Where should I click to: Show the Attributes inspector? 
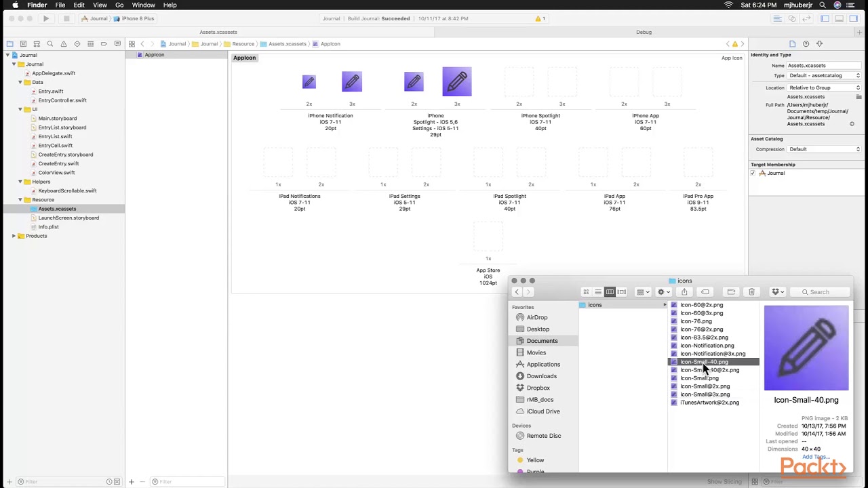point(819,44)
